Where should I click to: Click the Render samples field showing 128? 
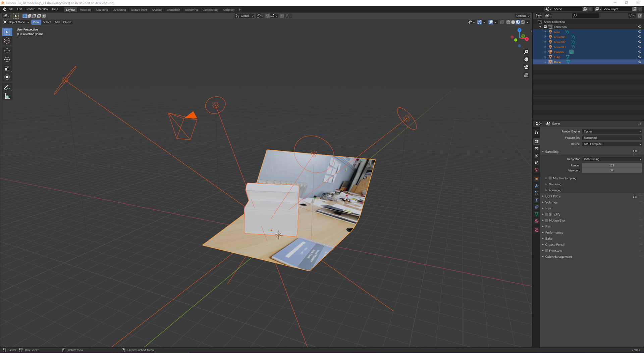(612, 165)
